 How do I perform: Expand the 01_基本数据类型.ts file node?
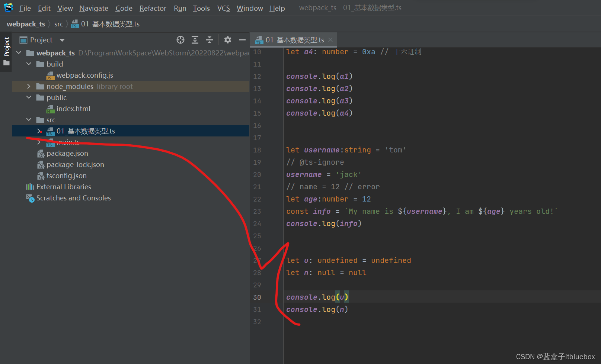point(39,131)
